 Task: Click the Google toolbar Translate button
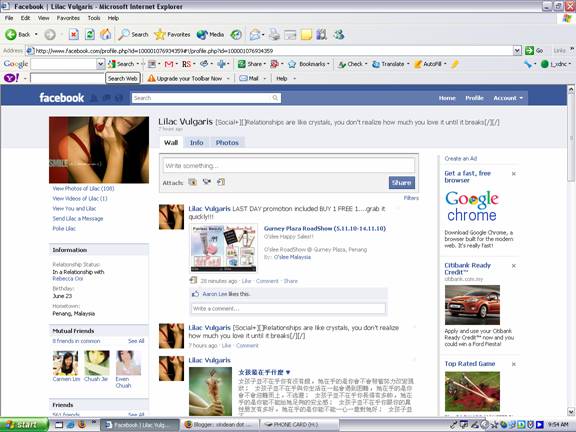click(388, 64)
